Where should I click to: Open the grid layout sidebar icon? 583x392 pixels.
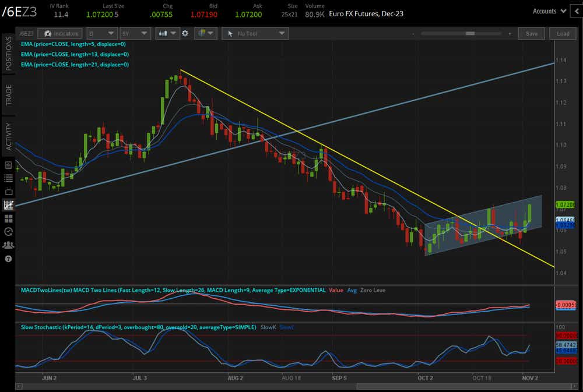8,218
